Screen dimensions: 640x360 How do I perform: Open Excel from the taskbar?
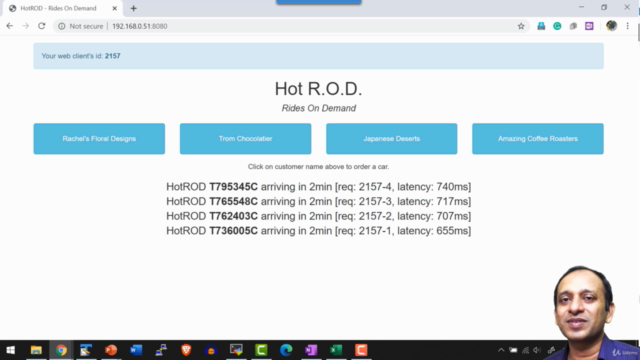pos(336,350)
